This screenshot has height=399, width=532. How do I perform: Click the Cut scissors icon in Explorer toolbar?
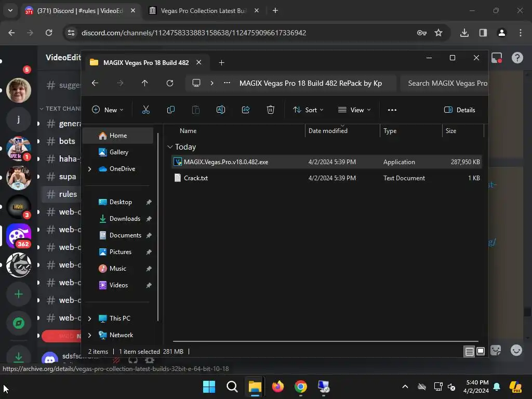(x=145, y=110)
